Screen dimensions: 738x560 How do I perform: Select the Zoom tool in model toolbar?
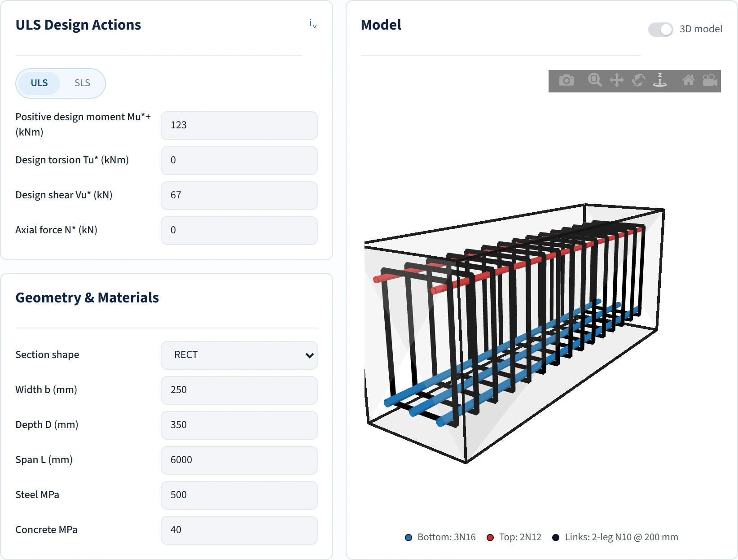click(x=595, y=80)
